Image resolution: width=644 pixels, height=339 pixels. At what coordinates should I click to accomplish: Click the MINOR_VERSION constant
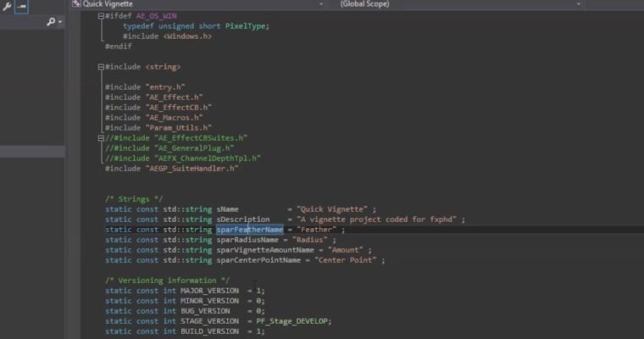click(x=210, y=301)
